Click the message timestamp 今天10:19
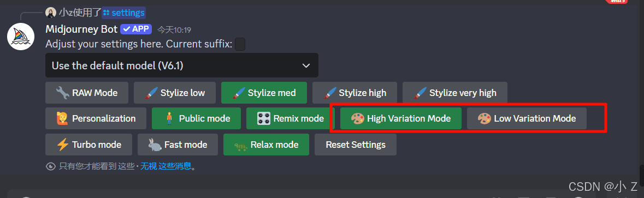This screenshot has height=198, width=644. pyautogui.click(x=175, y=30)
